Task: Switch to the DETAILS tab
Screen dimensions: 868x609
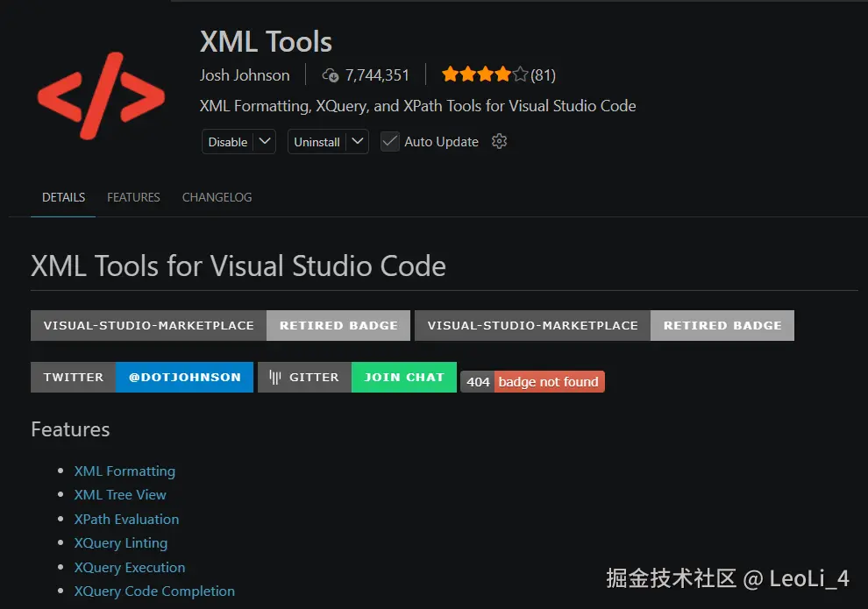Action: [x=64, y=197]
